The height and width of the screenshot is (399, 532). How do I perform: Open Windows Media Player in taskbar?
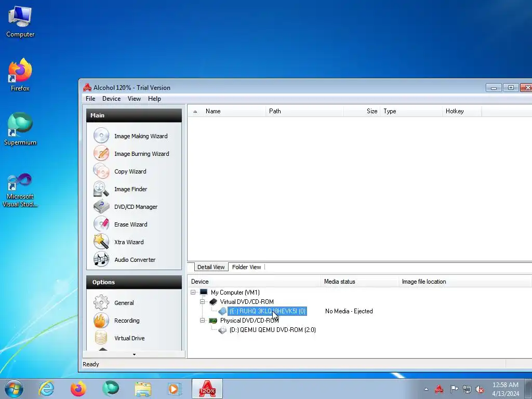coord(175,389)
